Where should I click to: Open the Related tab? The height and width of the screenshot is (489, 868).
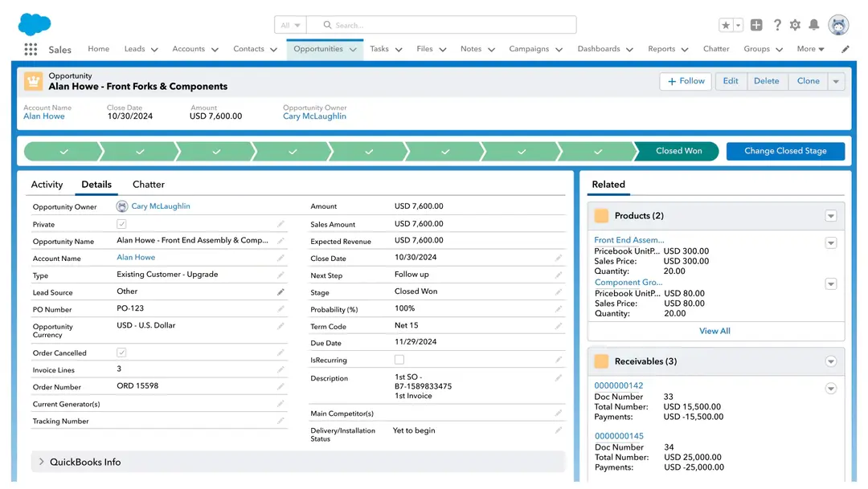(608, 185)
